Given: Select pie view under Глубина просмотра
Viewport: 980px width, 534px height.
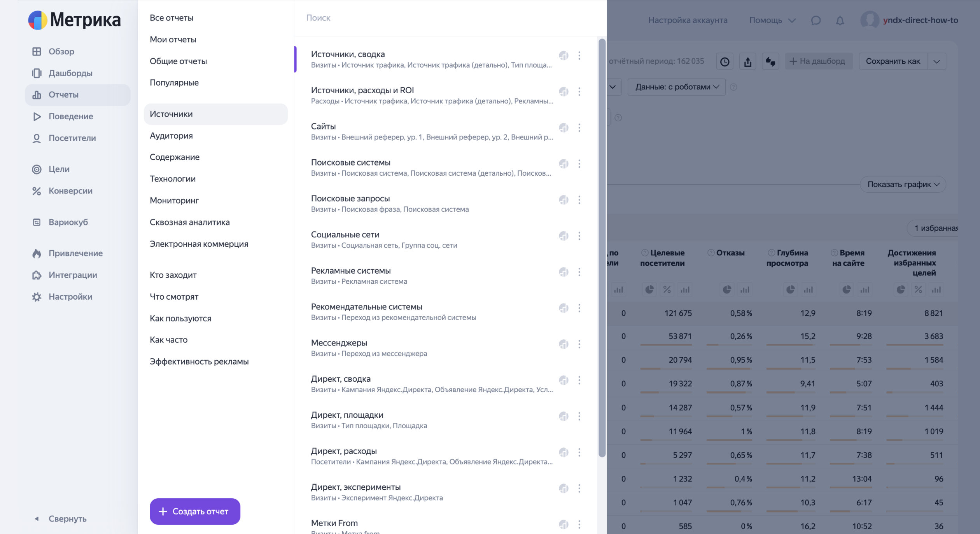Looking at the screenshot, I should (x=790, y=290).
